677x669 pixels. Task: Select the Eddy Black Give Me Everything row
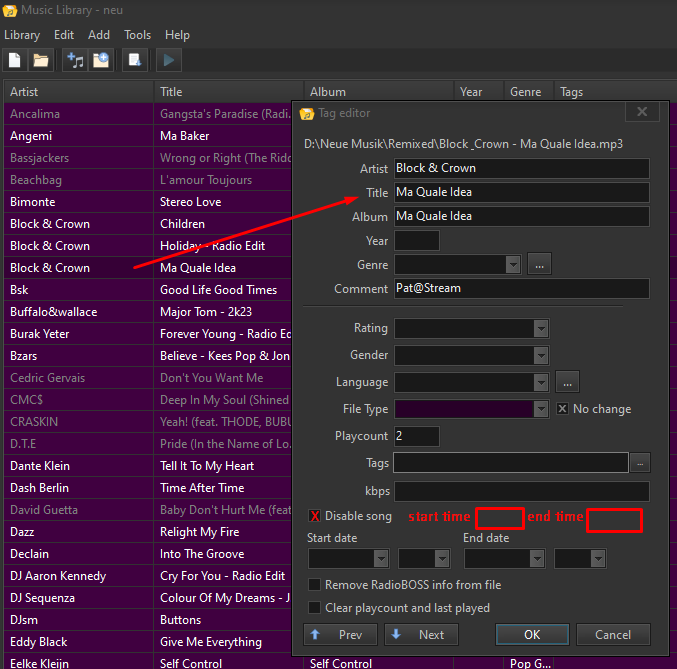pos(148,642)
